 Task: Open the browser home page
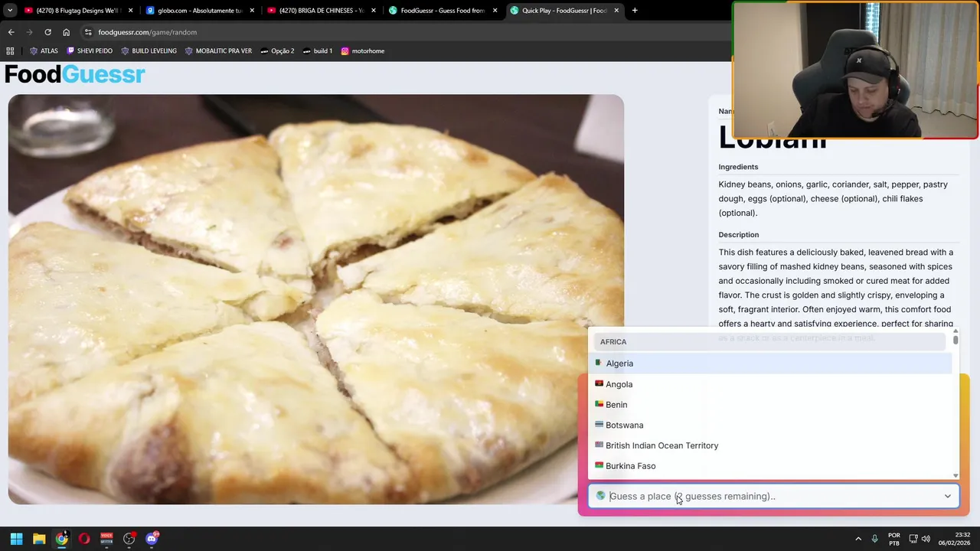(66, 32)
